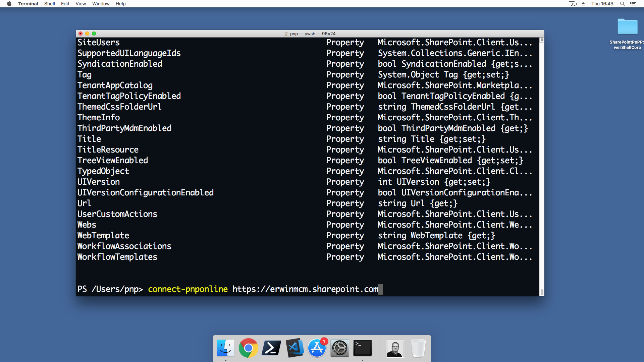Open the Notification Center icon
This screenshot has width=644, height=362.
click(x=633, y=4)
